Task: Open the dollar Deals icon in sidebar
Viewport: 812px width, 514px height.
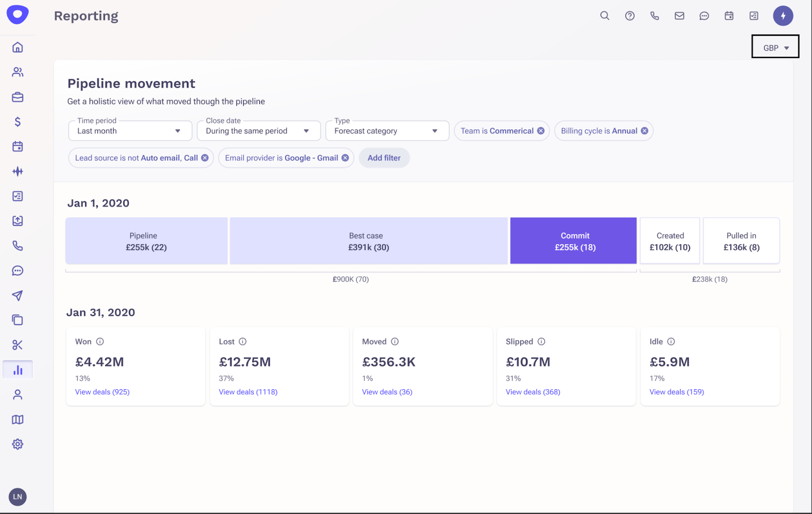Action: click(18, 122)
